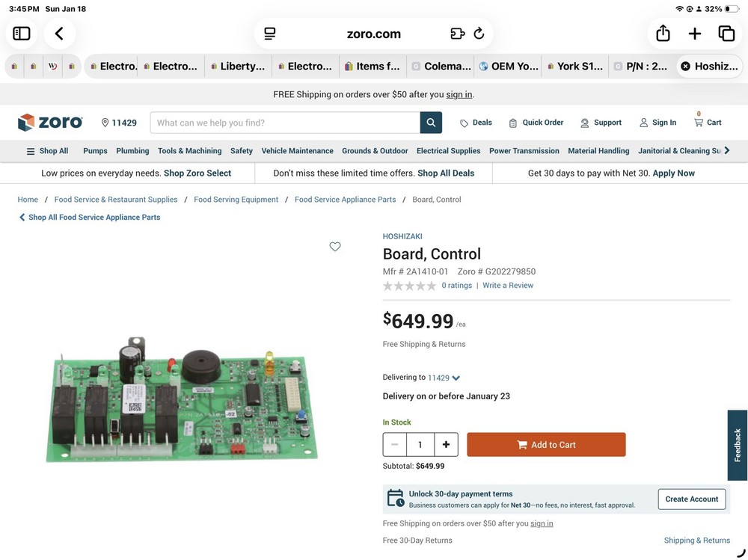Click the Zoro logo

point(49,122)
